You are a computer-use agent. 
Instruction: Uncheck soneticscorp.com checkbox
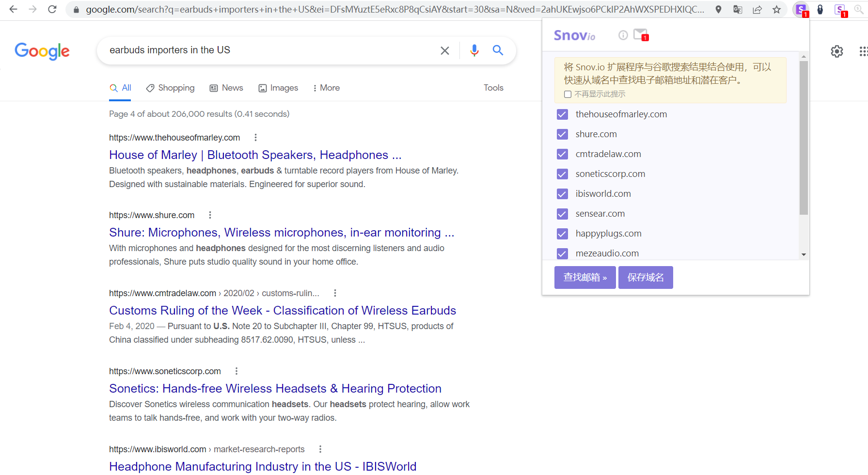tap(562, 174)
